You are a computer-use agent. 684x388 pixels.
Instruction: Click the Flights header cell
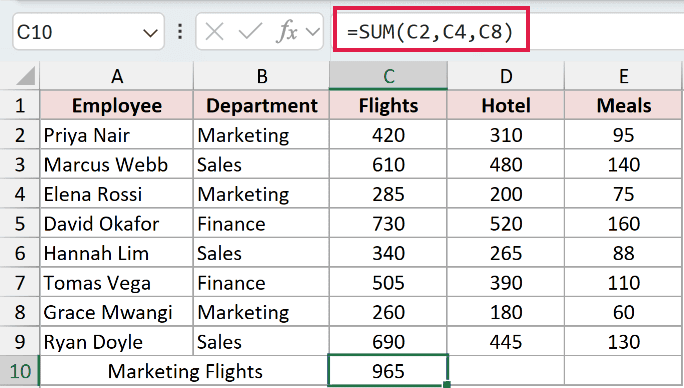tap(388, 105)
